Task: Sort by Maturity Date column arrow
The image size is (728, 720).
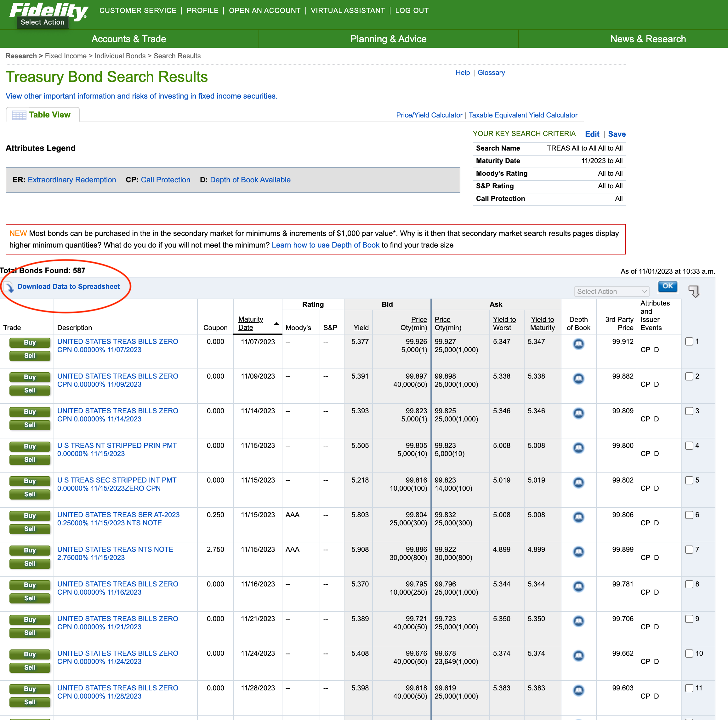Action: (x=276, y=324)
